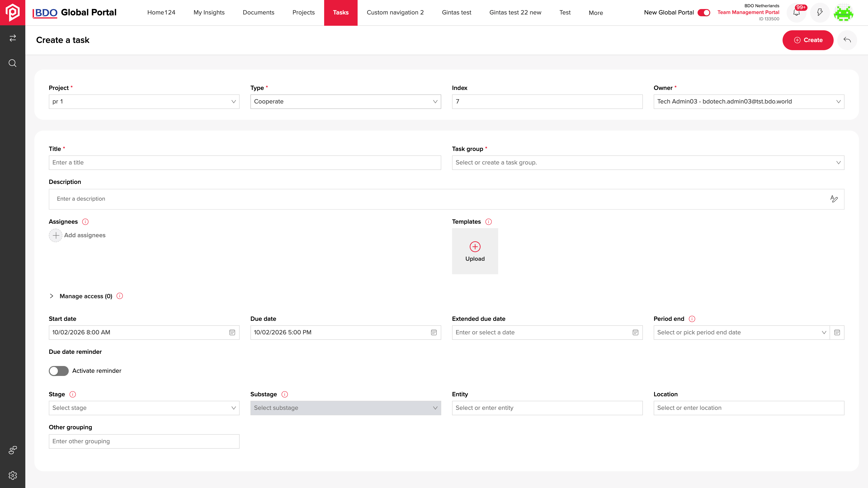Click the portal logo icon in top-left corner
The width and height of the screenshot is (868, 488).
coord(12,12)
